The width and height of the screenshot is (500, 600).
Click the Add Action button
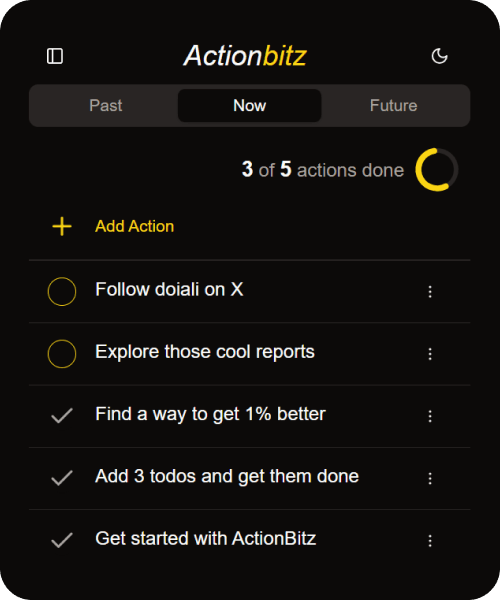click(x=134, y=226)
